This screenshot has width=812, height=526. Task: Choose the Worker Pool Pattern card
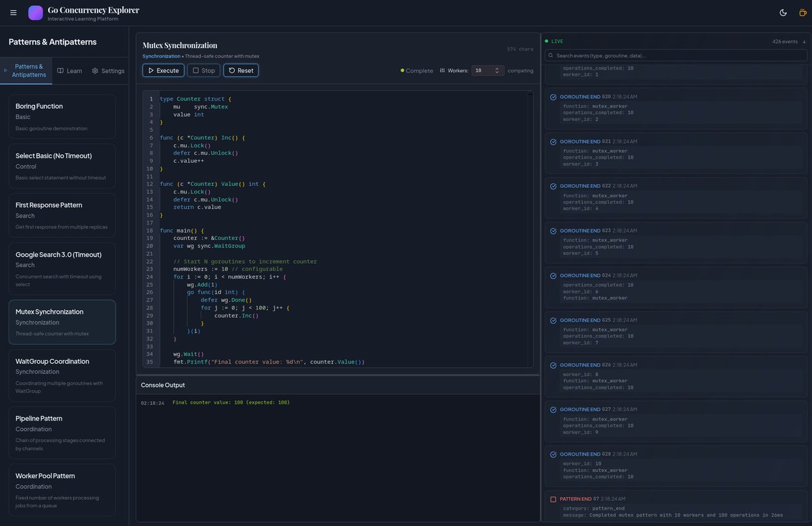(x=62, y=489)
